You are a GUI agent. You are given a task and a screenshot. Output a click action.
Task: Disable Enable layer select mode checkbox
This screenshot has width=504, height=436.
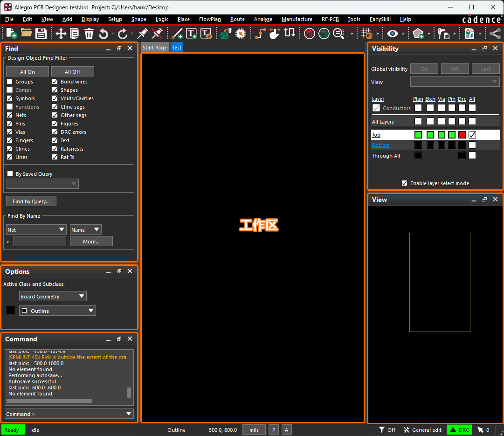tap(404, 183)
